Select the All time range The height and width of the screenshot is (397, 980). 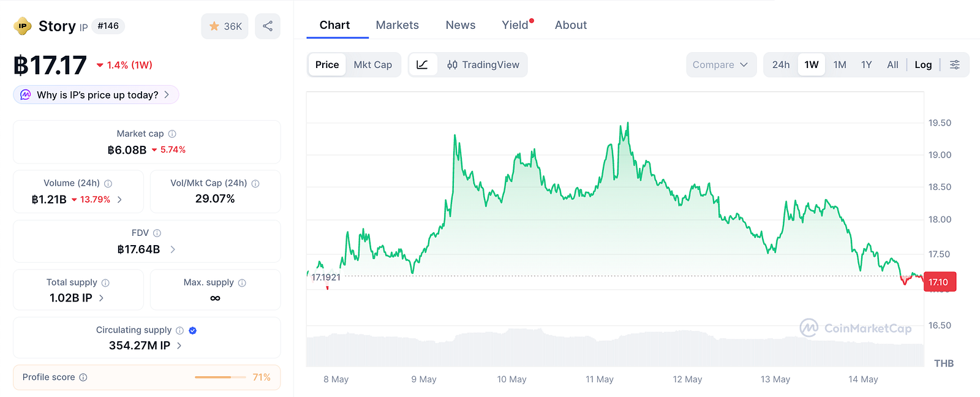point(892,65)
